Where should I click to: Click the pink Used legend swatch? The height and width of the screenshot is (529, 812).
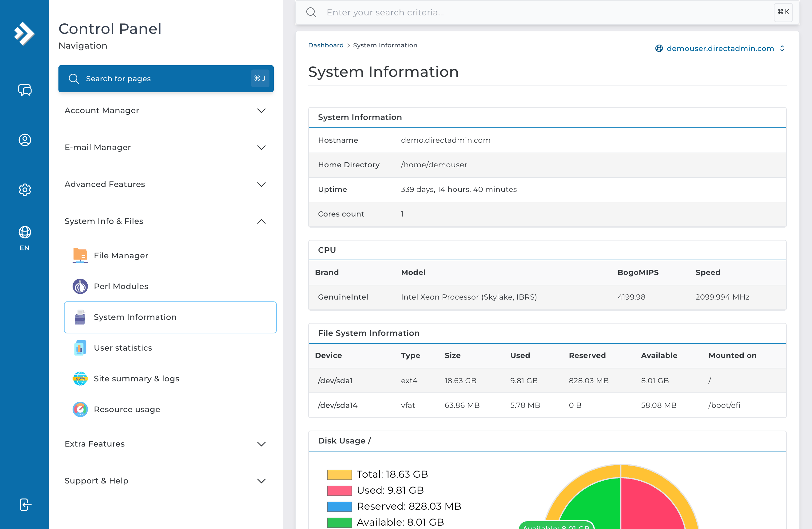coord(339,491)
